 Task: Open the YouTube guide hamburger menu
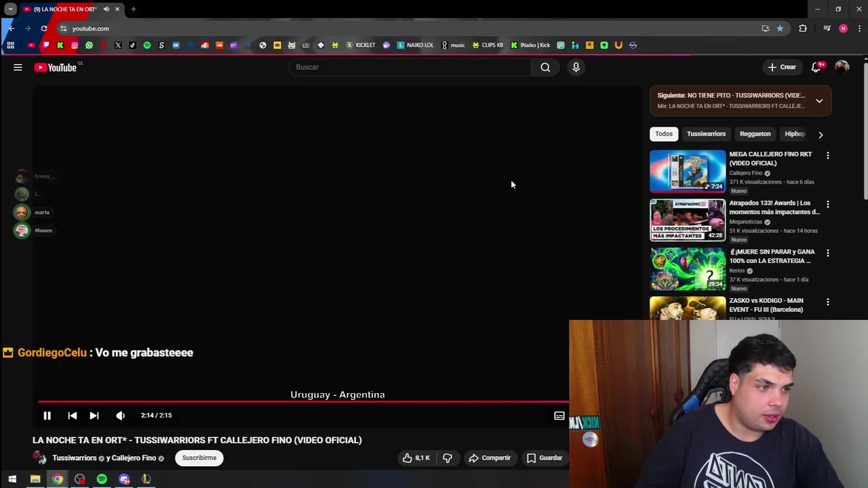pos(18,67)
